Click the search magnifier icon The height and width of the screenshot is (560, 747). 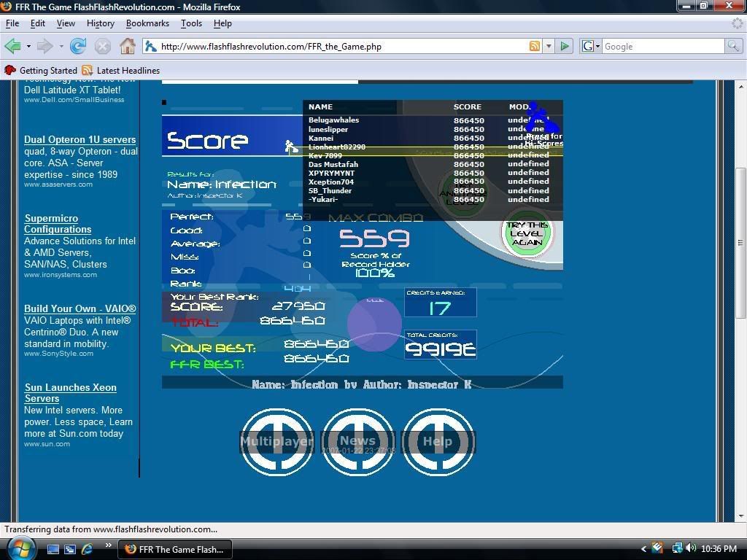[x=732, y=46]
